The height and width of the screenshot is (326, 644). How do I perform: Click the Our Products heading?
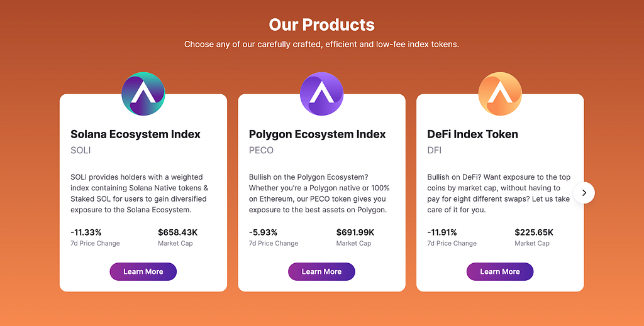(321, 24)
